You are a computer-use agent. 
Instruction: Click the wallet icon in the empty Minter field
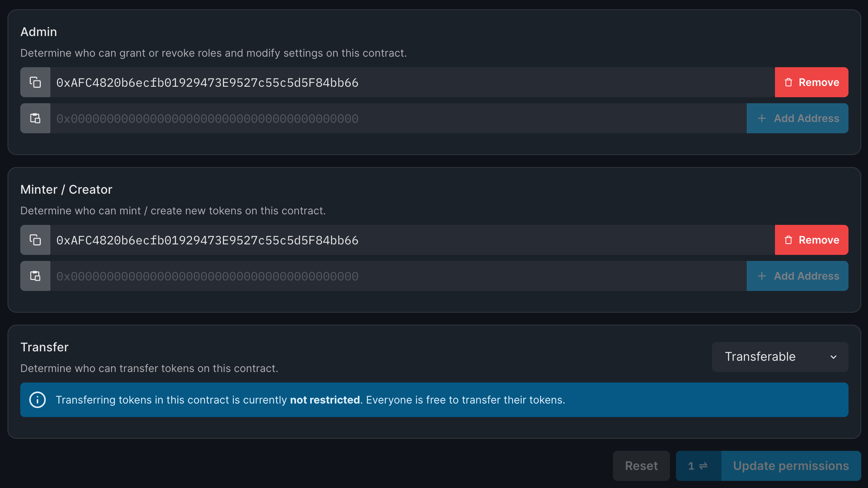click(35, 276)
